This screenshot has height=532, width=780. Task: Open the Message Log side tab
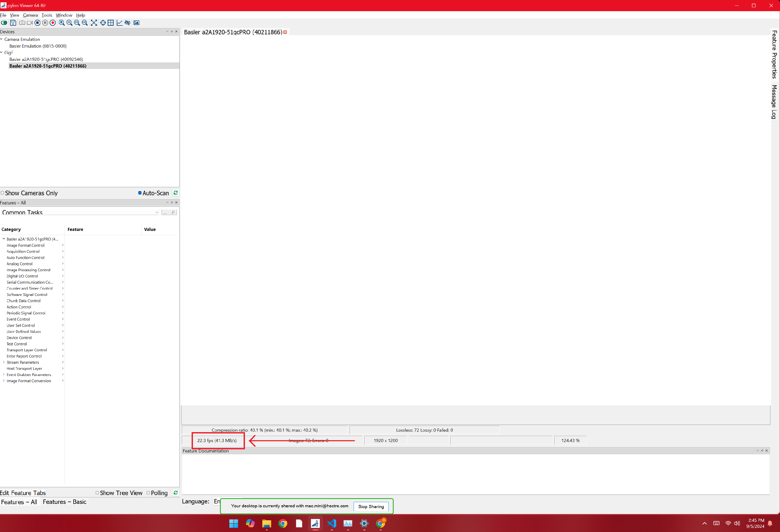click(774, 102)
